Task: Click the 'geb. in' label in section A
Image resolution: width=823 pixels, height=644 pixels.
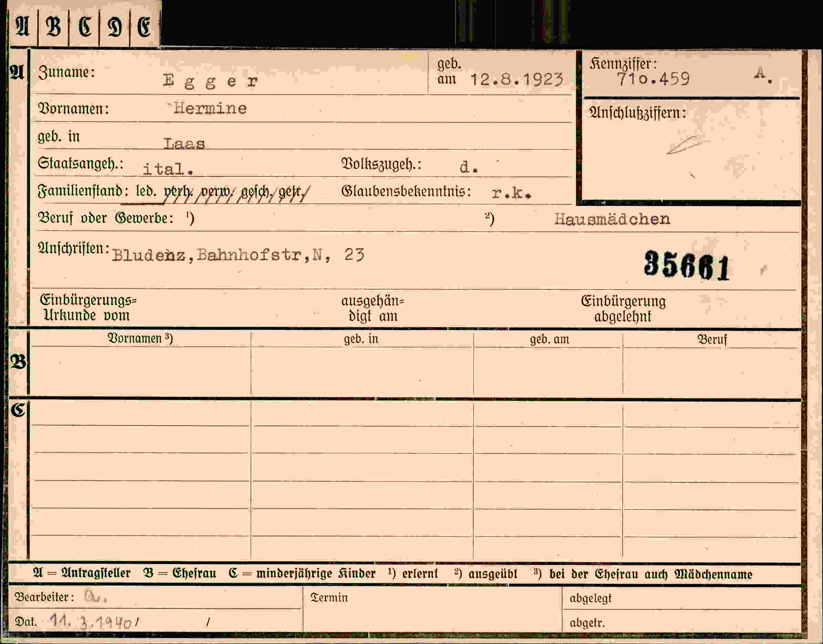Action: click(x=59, y=136)
